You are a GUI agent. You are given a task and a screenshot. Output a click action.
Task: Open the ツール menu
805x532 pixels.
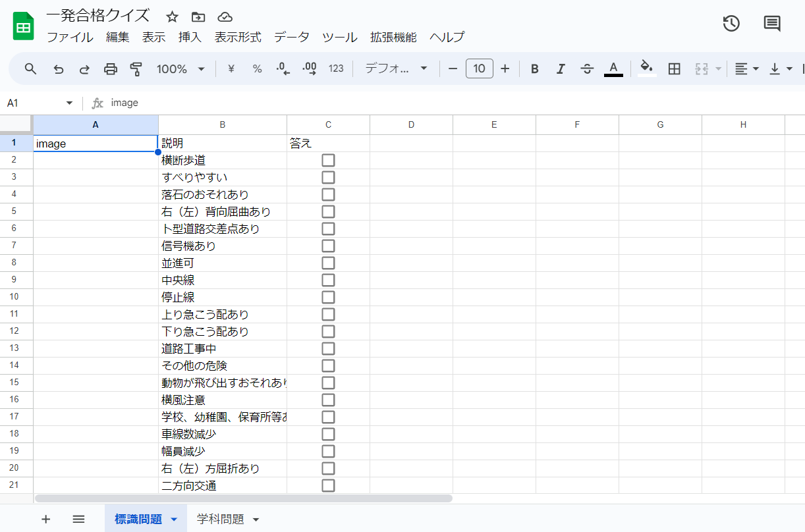click(x=340, y=38)
